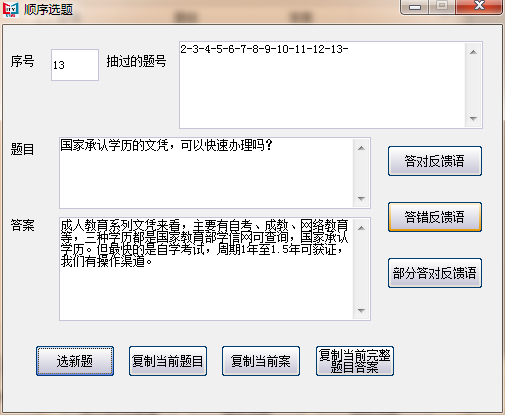Click 答错反馈语 button
This screenshot has width=505, height=415.
[x=435, y=217]
